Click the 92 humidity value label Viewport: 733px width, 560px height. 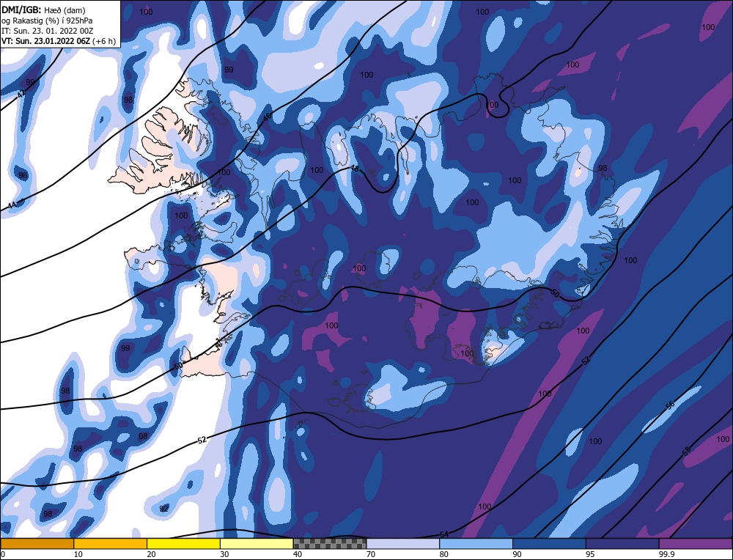click(163, 509)
